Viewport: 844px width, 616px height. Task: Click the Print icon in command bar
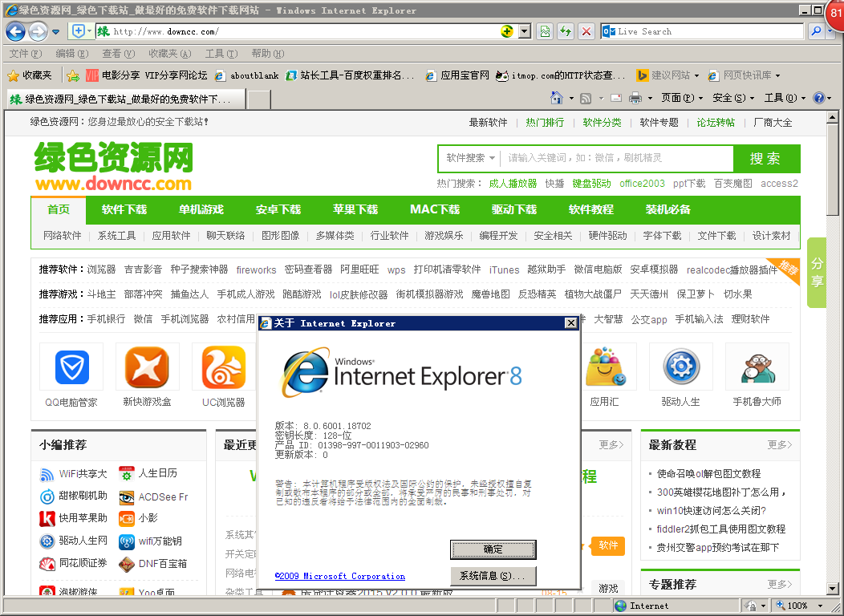point(635,98)
